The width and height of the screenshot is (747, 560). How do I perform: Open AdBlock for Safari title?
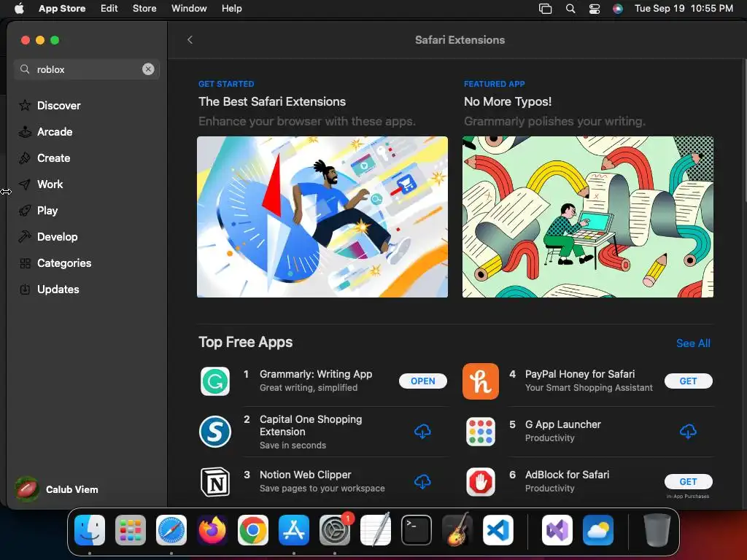coord(567,474)
